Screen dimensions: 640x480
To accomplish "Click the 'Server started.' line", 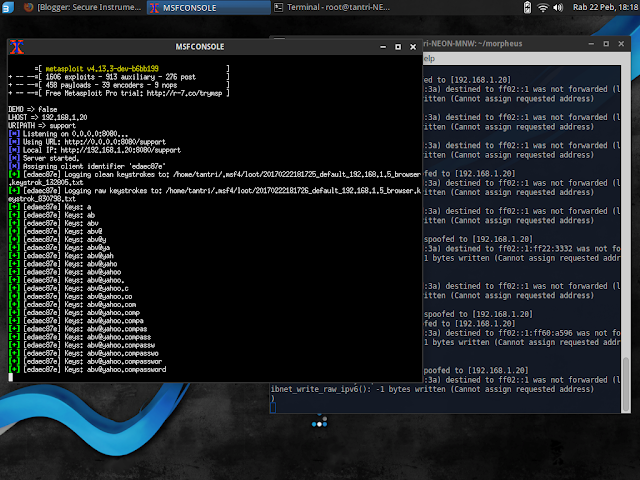I will 44,158.
